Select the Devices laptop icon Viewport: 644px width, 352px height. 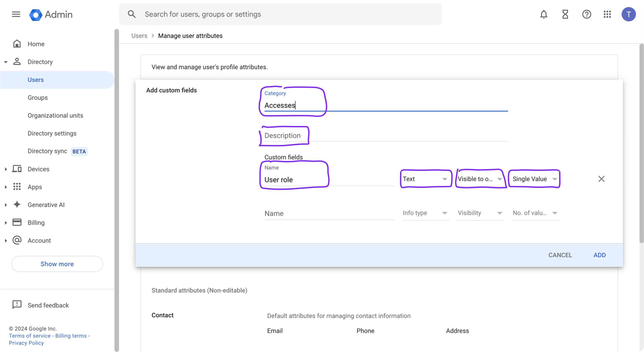pyautogui.click(x=17, y=169)
